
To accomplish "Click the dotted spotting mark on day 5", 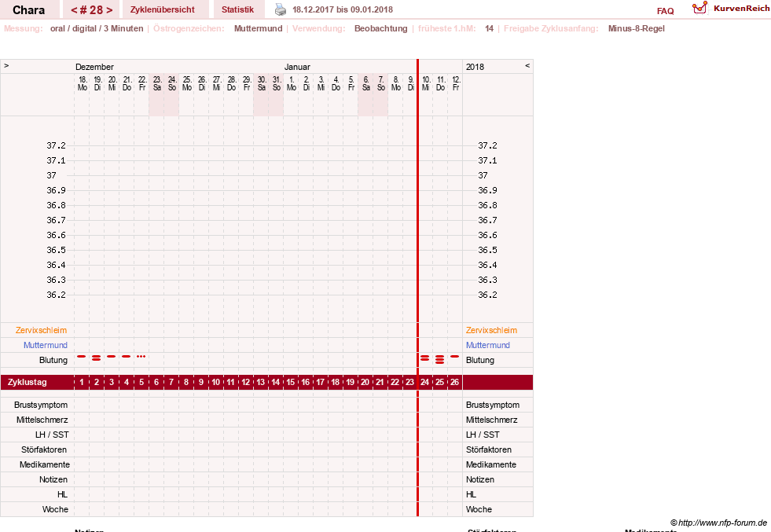I will click(141, 356).
